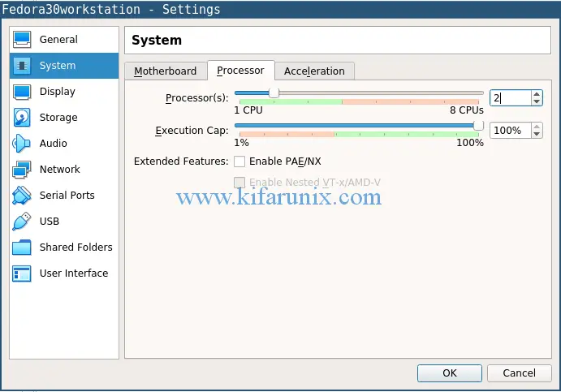Open USB settings label
The height and width of the screenshot is (392, 561).
50,222
